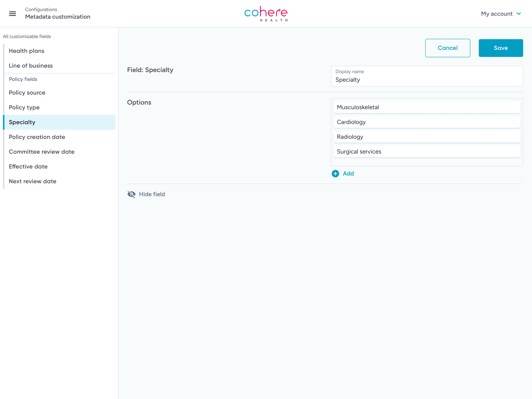Screen dimensions: 532x399
Task: Click the All customizable fields heading
Action: coord(27,37)
